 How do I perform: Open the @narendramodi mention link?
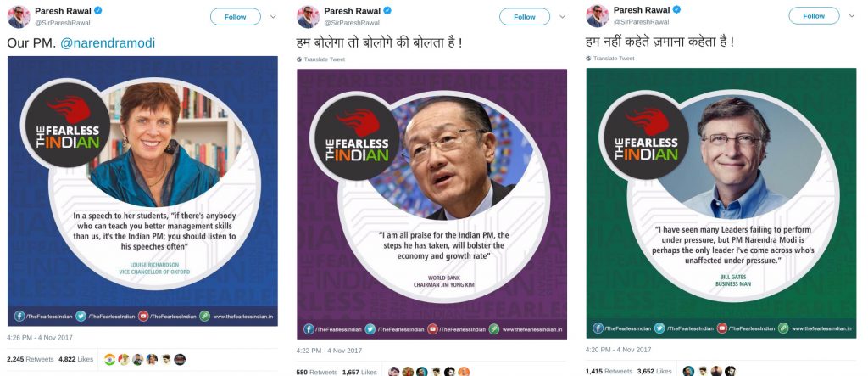[x=108, y=42]
